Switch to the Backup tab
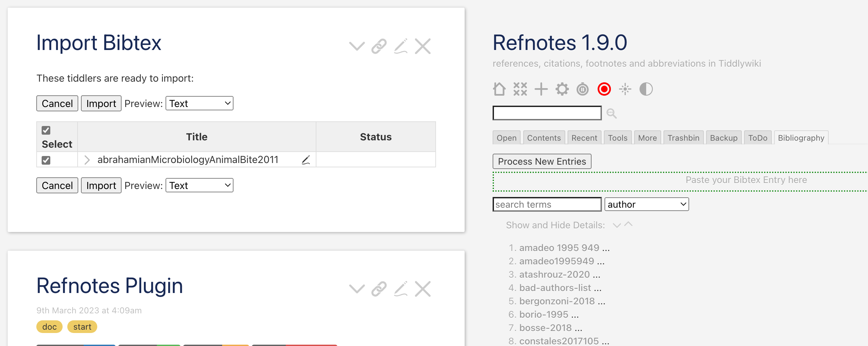Viewport: 868px width, 346px height. click(x=724, y=138)
